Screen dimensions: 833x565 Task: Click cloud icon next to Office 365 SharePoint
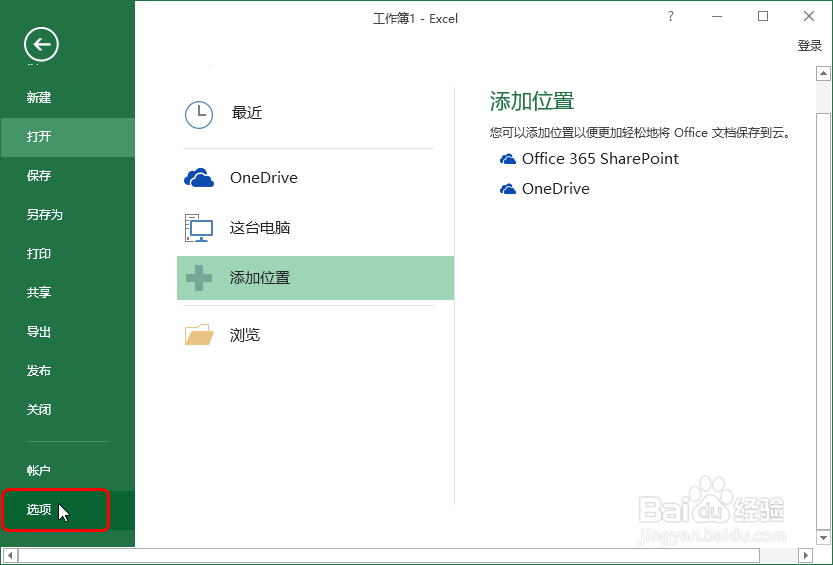(x=508, y=159)
